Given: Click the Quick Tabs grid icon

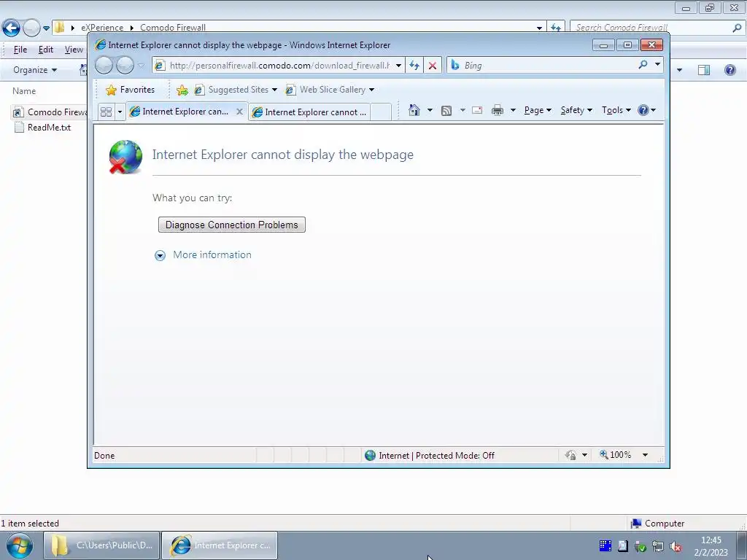Looking at the screenshot, I should point(107,112).
